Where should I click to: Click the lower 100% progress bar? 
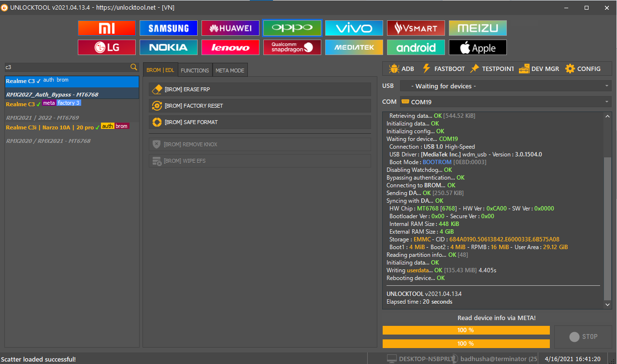tap(466, 344)
